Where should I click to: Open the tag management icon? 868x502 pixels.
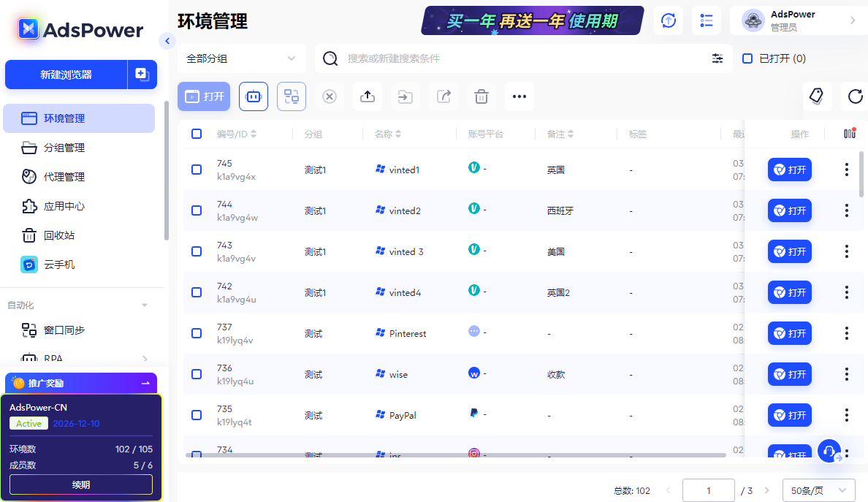[817, 96]
